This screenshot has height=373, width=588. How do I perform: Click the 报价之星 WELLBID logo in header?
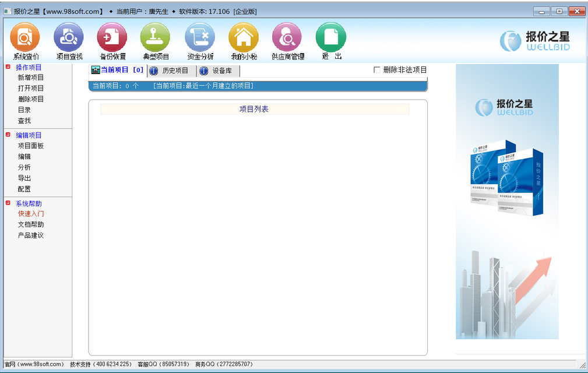(x=535, y=41)
